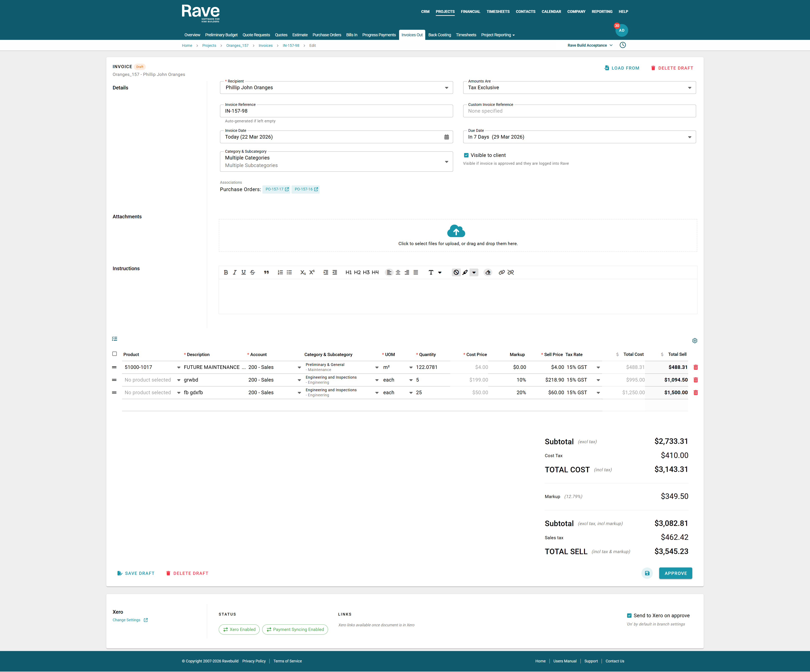
Task: Click the calendar icon in Invoice Date
Action: 446,137
